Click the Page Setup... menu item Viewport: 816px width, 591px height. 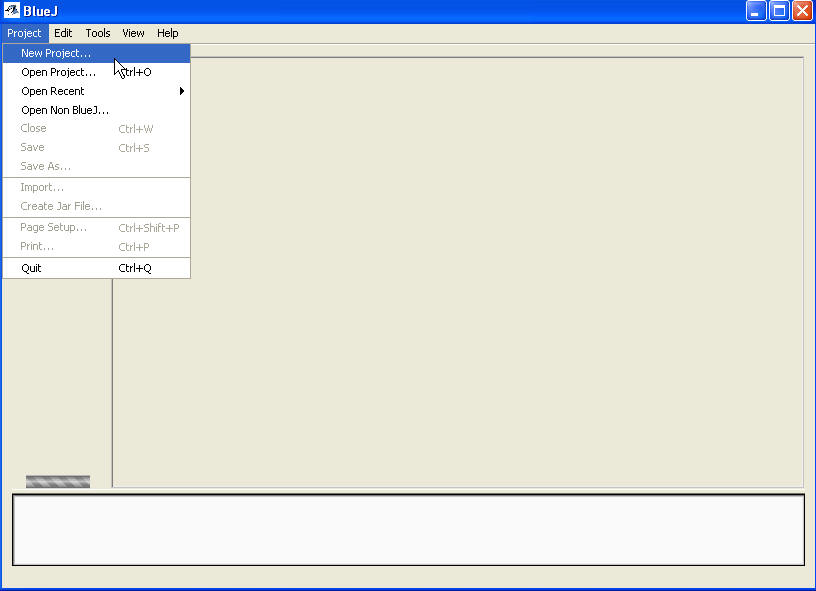pyautogui.click(x=54, y=227)
